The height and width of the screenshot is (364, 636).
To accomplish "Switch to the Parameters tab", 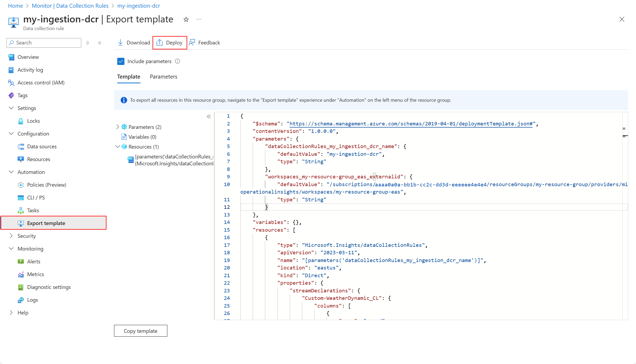I will tap(163, 77).
